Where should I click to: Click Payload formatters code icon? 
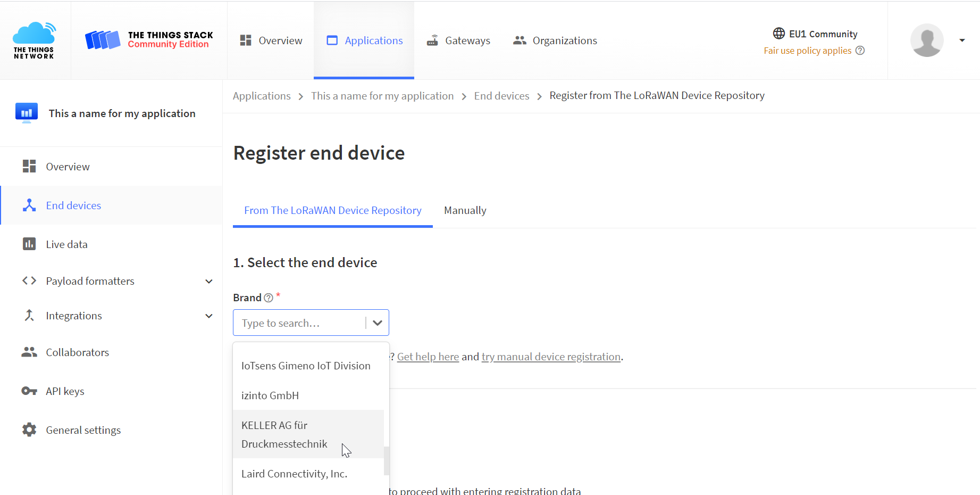click(29, 281)
